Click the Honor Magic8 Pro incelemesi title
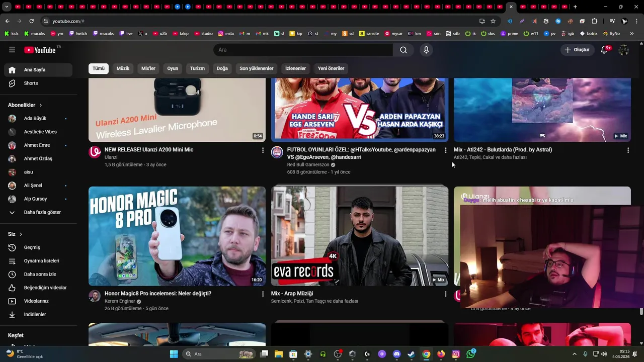644x362 pixels. click(x=158, y=294)
